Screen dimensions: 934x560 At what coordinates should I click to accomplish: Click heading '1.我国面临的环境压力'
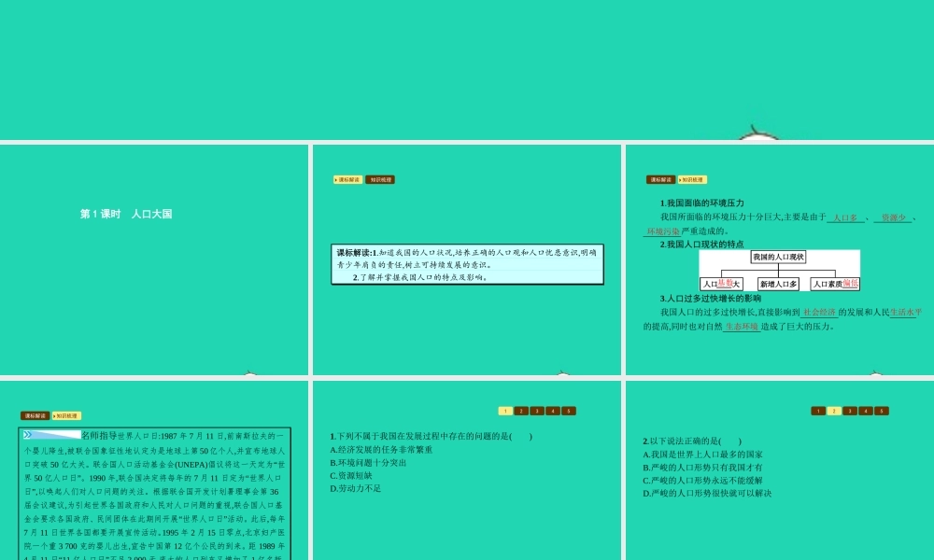click(x=702, y=203)
